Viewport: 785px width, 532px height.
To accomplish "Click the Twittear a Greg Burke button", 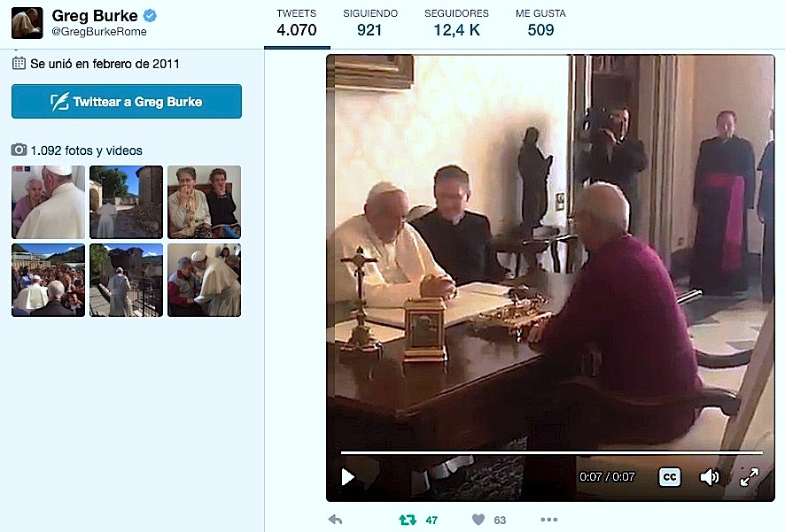I will point(127,102).
